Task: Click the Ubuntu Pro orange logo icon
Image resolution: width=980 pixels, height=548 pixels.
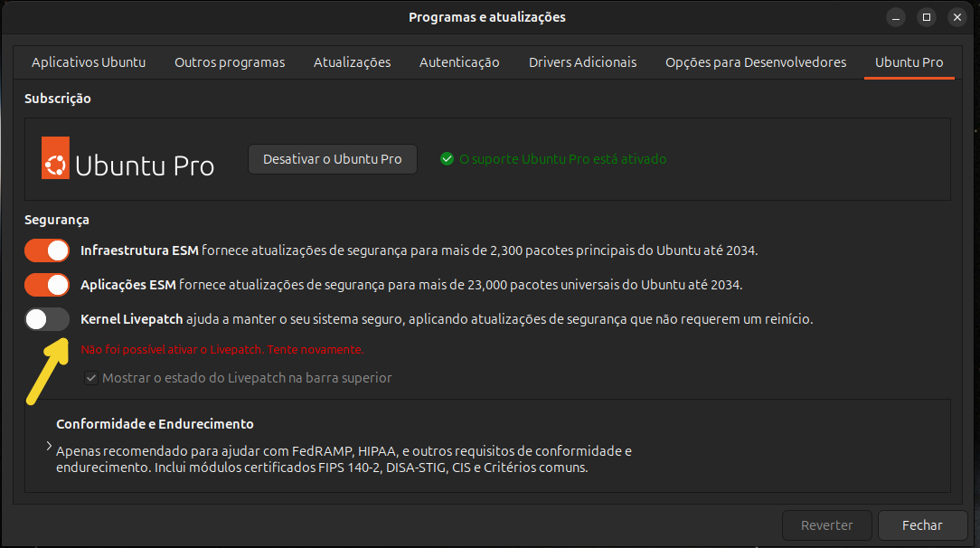Action: (x=56, y=158)
